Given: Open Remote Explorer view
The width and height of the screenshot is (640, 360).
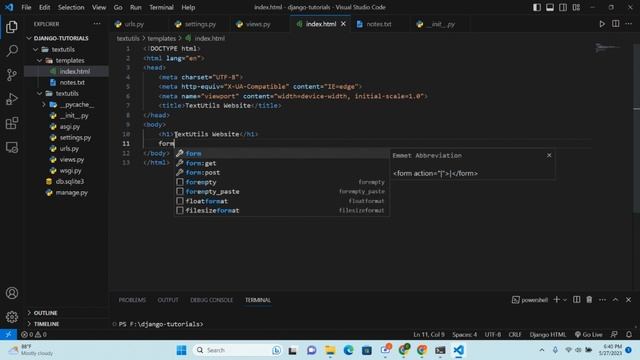Looking at the screenshot, I should click(12, 147).
